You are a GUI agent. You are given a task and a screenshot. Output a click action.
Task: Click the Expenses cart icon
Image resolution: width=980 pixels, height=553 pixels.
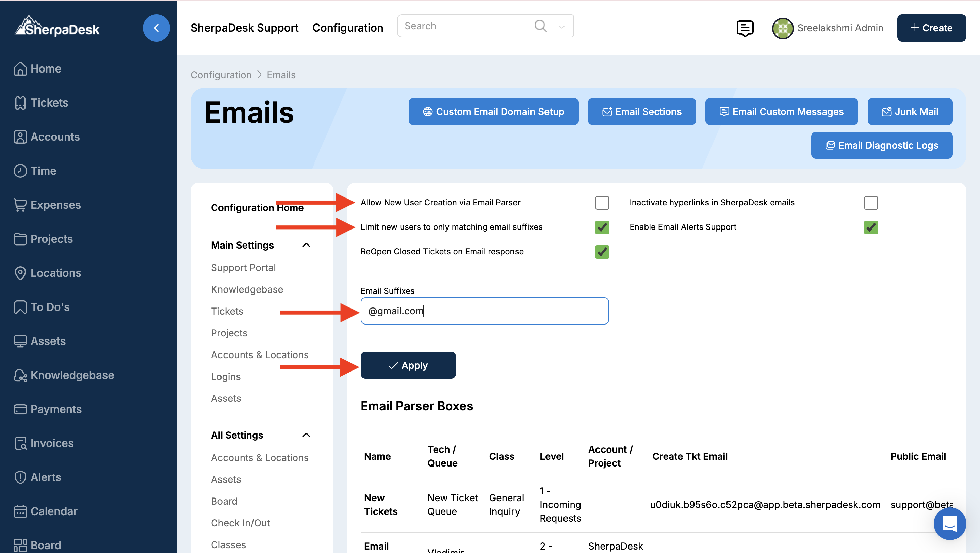tap(20, 205)
